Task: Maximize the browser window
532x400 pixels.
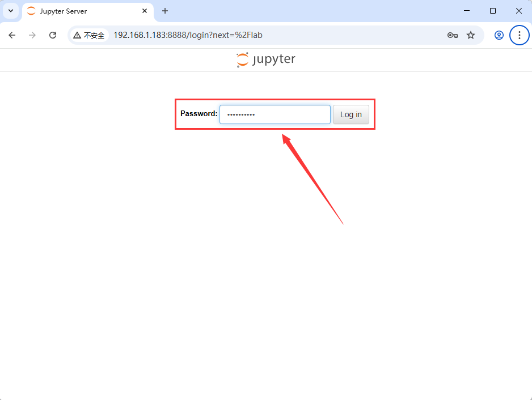Action: [493, 11]
